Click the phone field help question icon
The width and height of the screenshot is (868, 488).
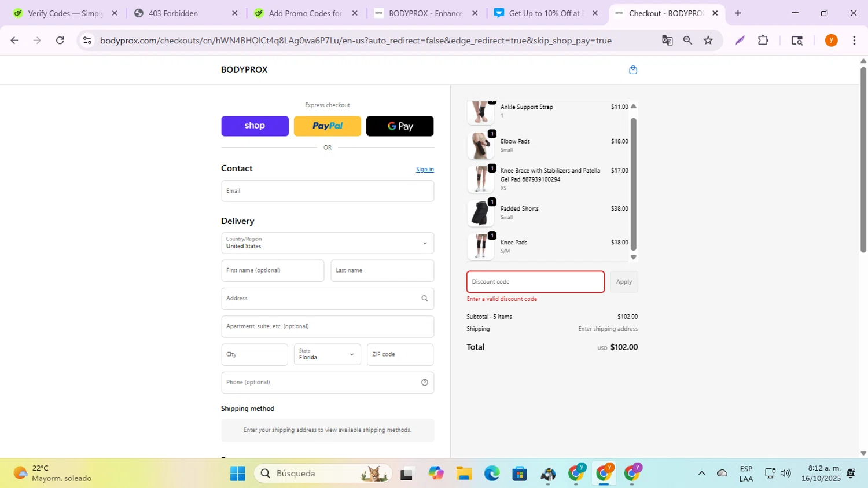click(424, 383)
